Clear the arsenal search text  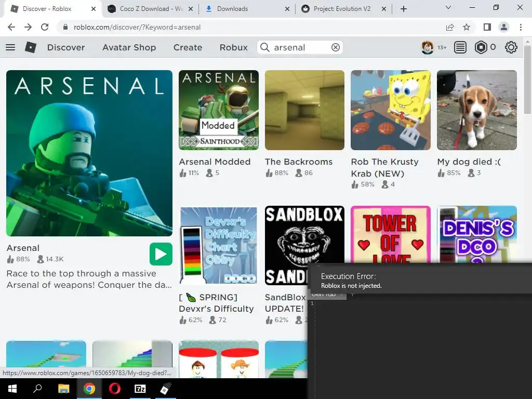point(336,47)
